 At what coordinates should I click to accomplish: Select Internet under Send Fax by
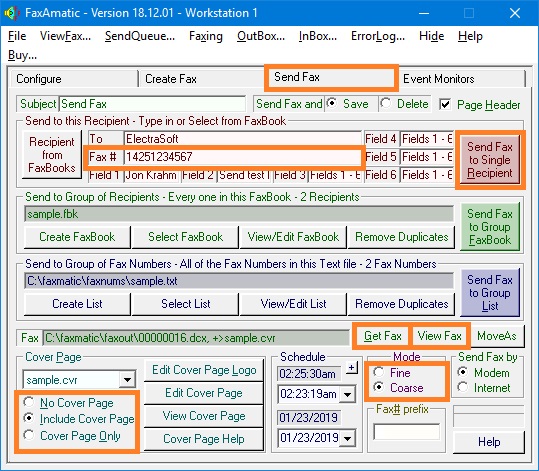point(463,387)
